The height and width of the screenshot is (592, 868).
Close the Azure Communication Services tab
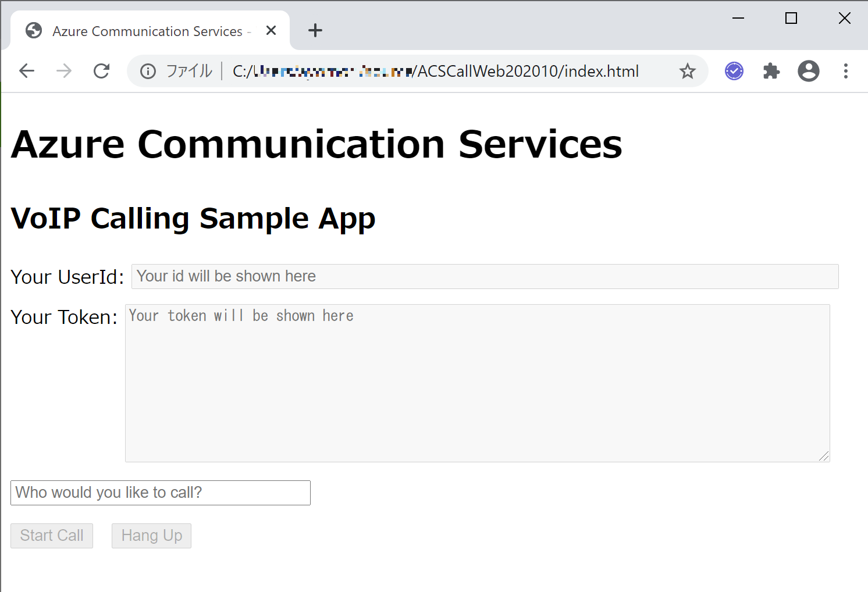tap(271, 30)
